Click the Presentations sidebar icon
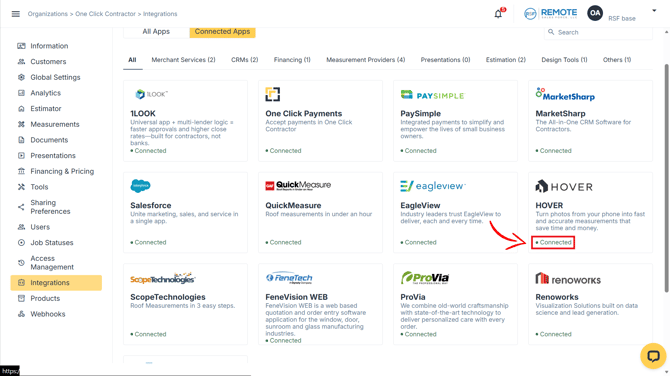Screen dimensions: 670x376 tap(21, 156)
